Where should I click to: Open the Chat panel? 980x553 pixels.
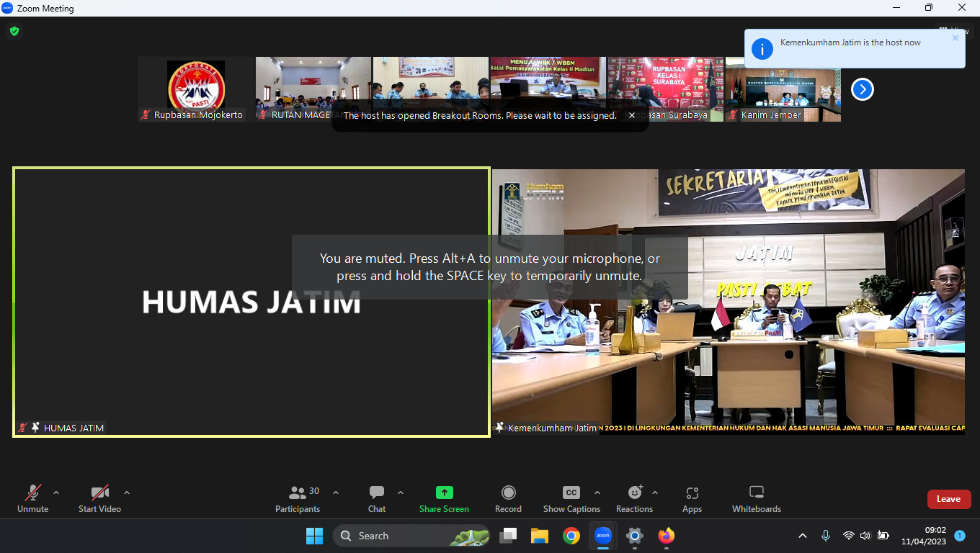pos(377,499)
